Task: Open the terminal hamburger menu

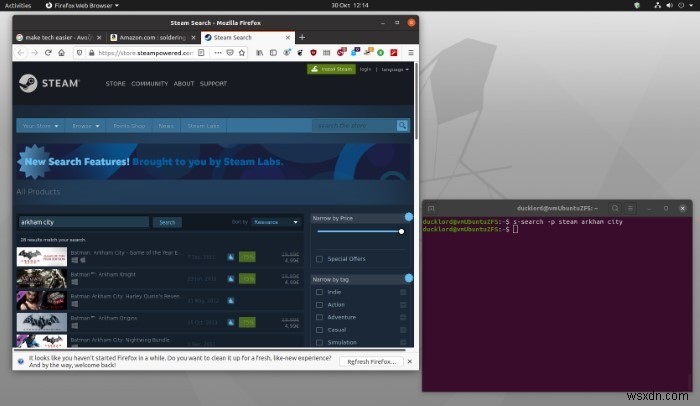Action: point(630,208)
